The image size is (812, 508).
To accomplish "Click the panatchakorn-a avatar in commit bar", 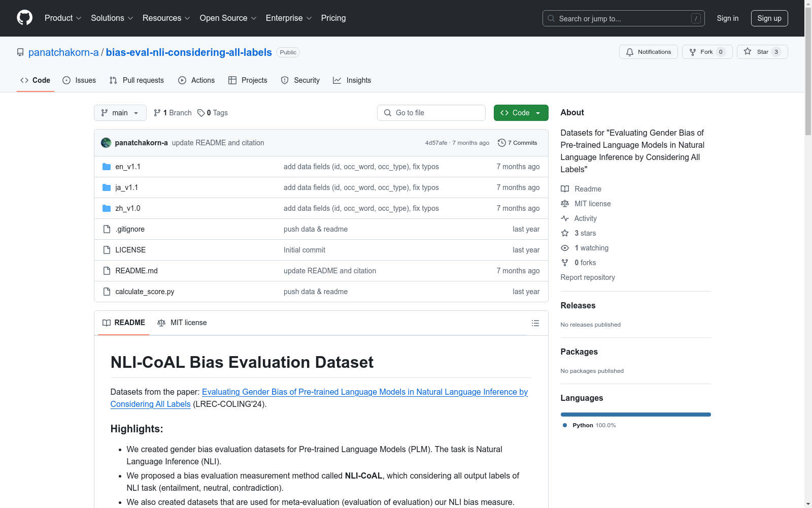I will [x=106, y=143].
